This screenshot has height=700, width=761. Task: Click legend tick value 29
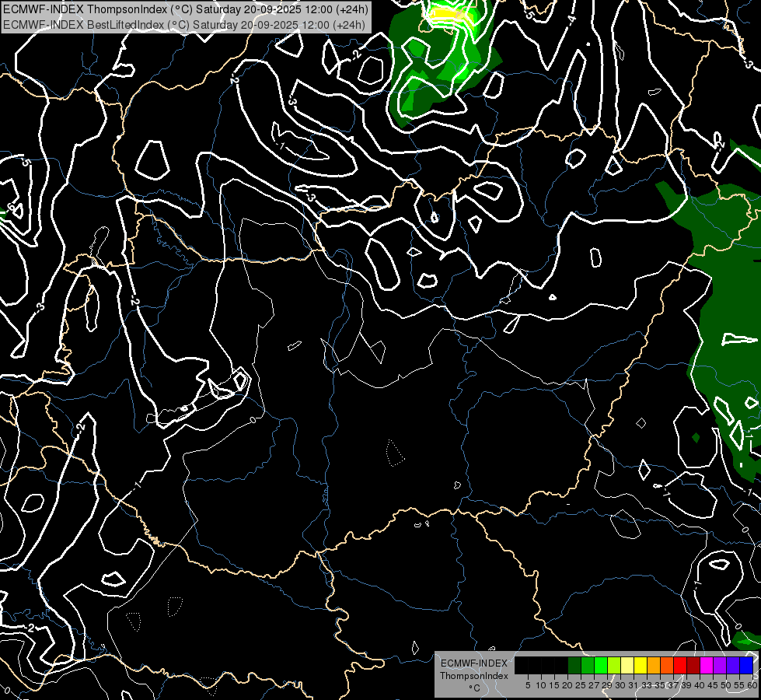pos(607,685)
